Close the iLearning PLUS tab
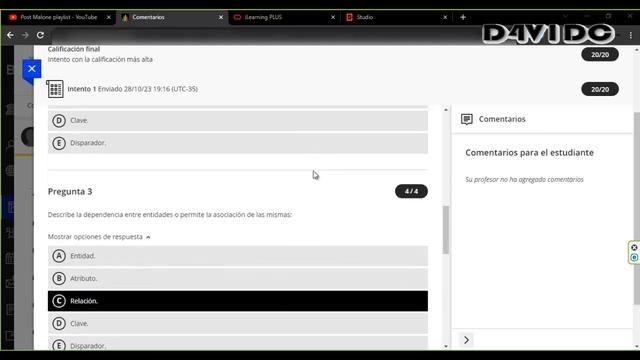 [x=333, y=17]
